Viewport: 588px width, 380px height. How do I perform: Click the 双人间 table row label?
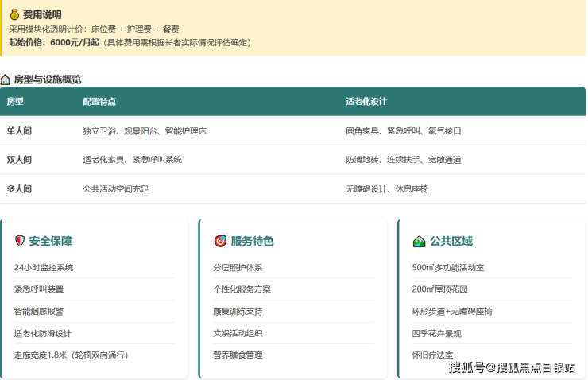point(19,160)
